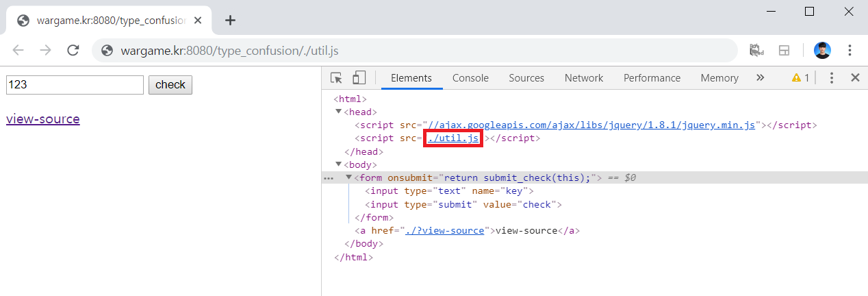This screenshot has width=868, height=296.
Task: Close the wargame.kr browser tab
Action: tap(199, 21)
